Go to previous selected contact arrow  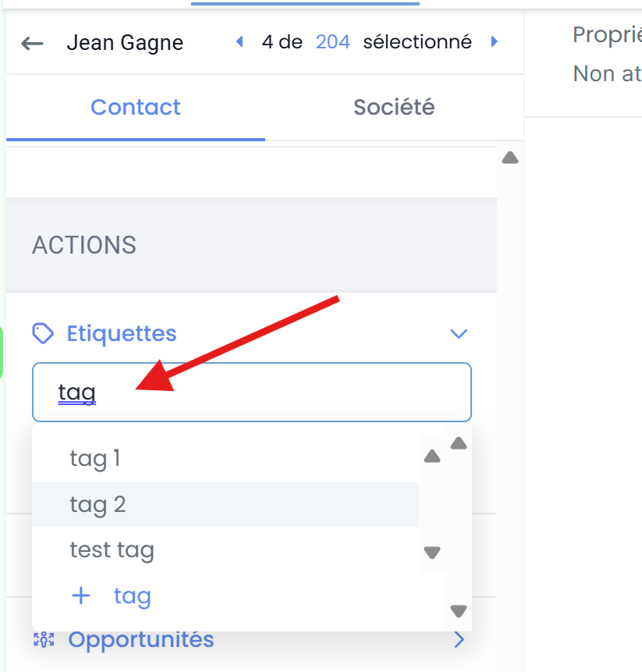coord(239,41)
